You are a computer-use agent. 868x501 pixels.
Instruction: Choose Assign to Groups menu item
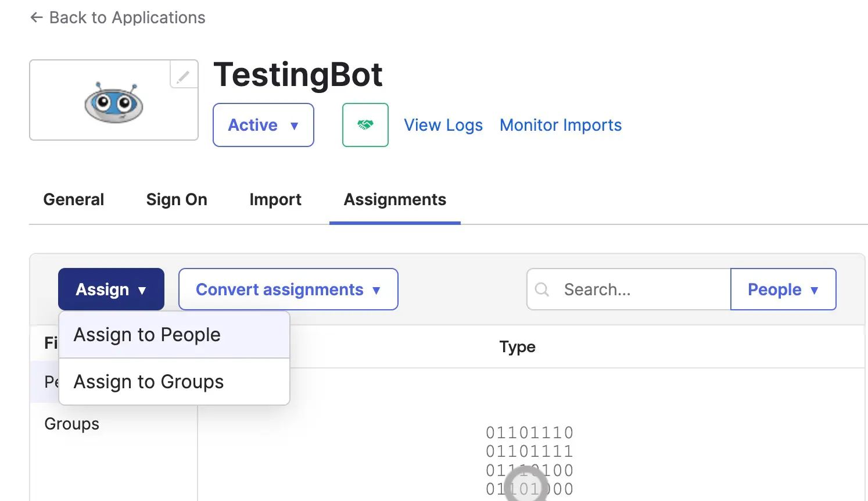tap(174, 382)
